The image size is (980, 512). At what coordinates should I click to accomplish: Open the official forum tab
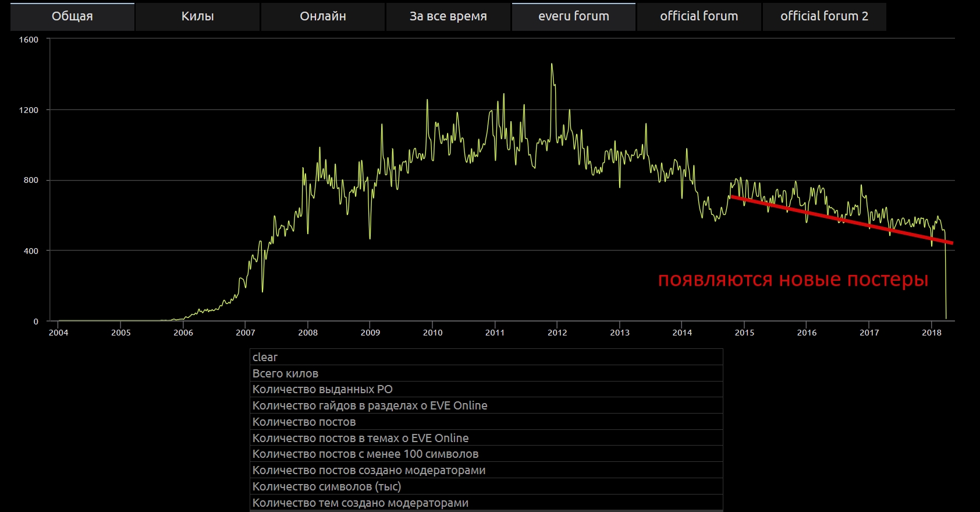[699, 16]
